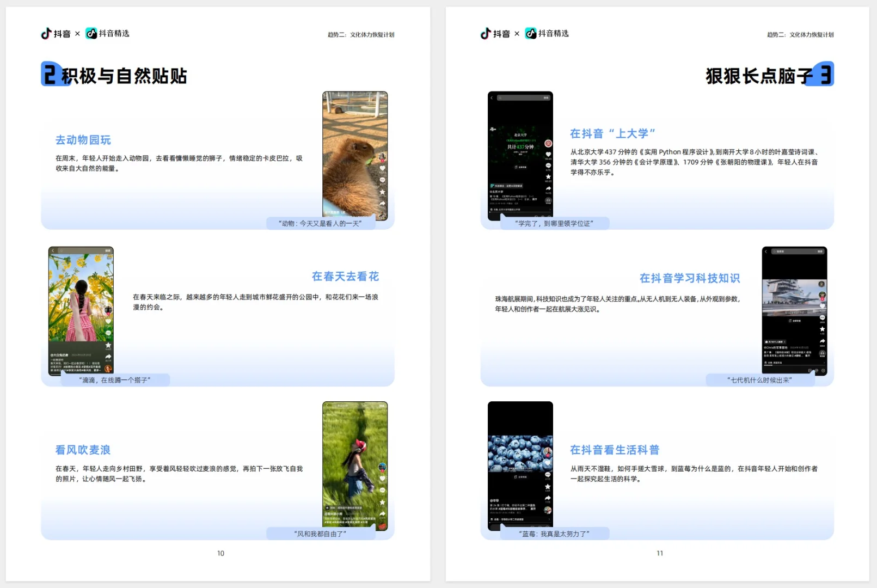Screen dimensions: 877x588
Task: Click the Douyin musical note logo in the header
Action: pyautogui.click(x=46, y=33)
